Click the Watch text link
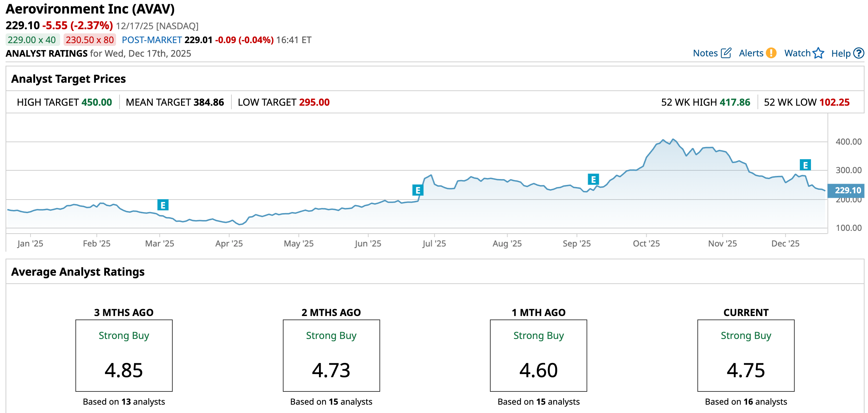The width and height of the screenshot is (868, 413). point(797,53)
